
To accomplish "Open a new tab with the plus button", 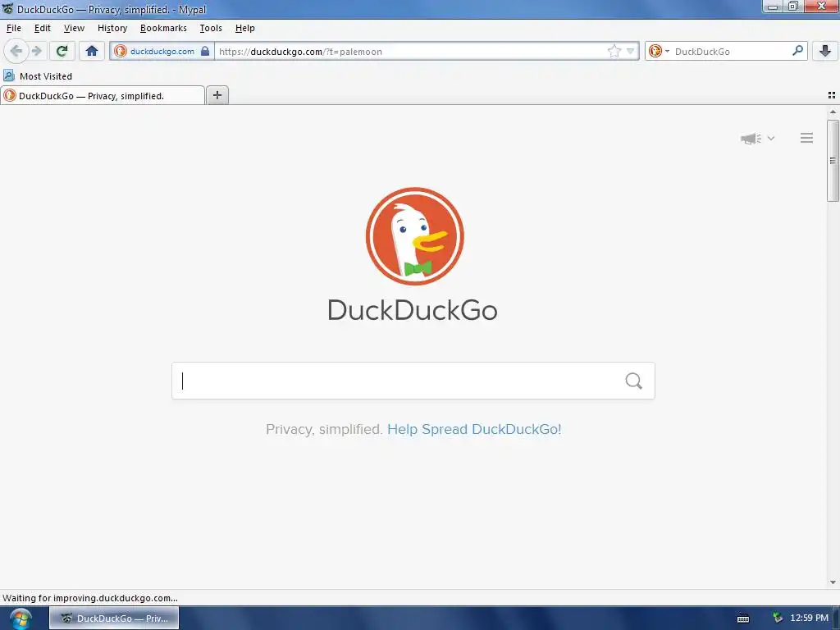I will [217, 95].
